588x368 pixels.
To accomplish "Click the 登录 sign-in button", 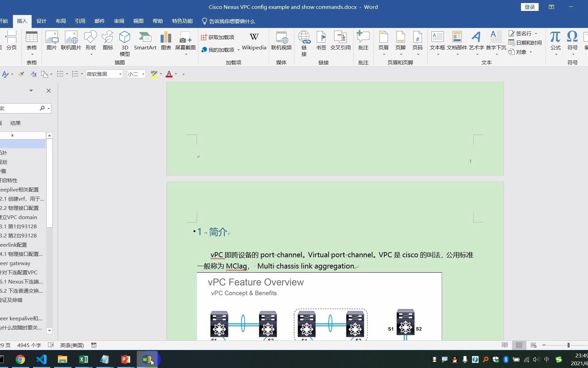I will point(530,7).
